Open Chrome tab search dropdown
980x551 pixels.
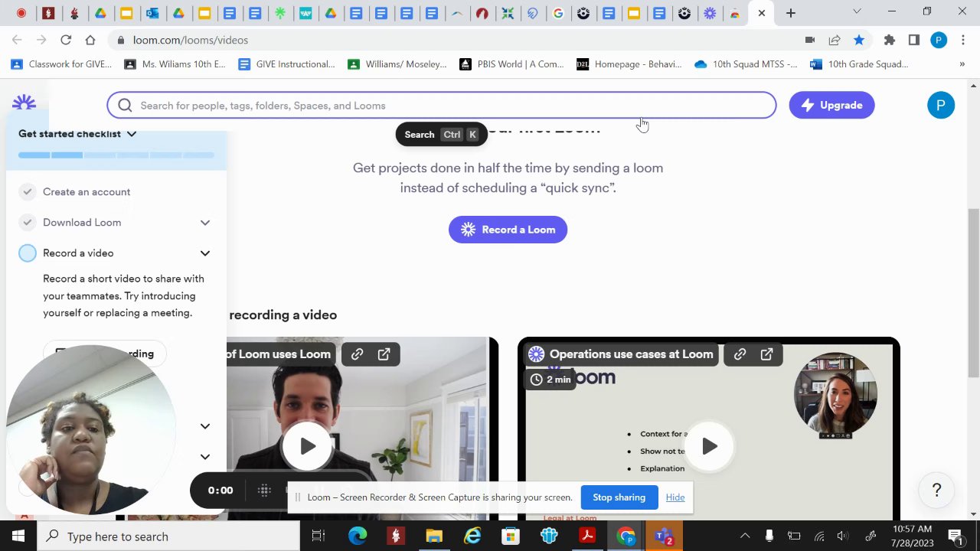coord(857,11)
